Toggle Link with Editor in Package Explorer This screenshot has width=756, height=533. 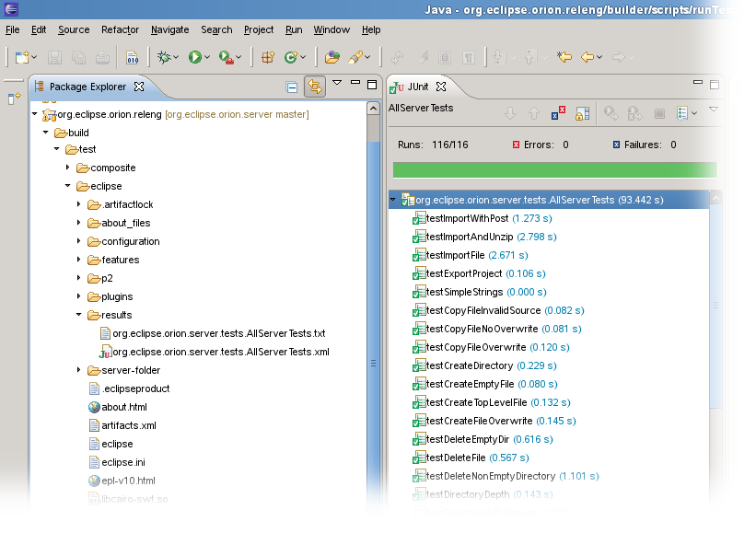coord(314,87)
